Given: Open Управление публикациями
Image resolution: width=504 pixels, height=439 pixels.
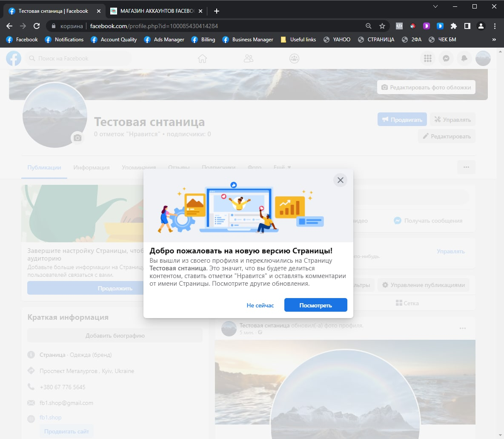Looking at the screenshot, I should pyautogui.click(x=423, y=285).
